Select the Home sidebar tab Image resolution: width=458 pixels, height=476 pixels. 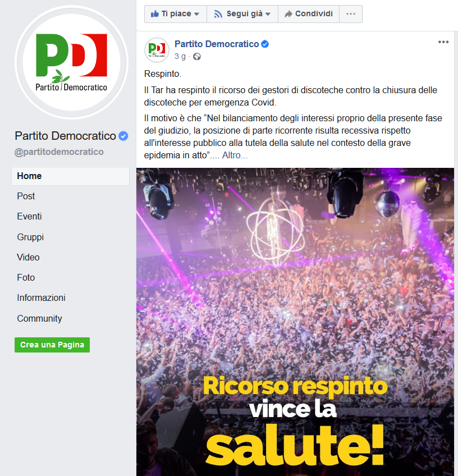point(70,176)
